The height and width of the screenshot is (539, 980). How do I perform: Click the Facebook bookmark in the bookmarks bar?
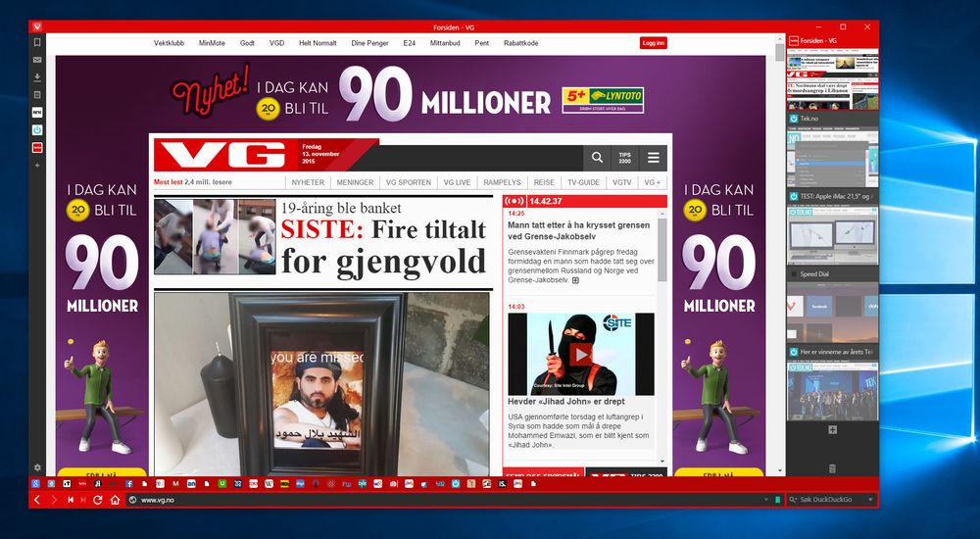[x=128, y=484]
